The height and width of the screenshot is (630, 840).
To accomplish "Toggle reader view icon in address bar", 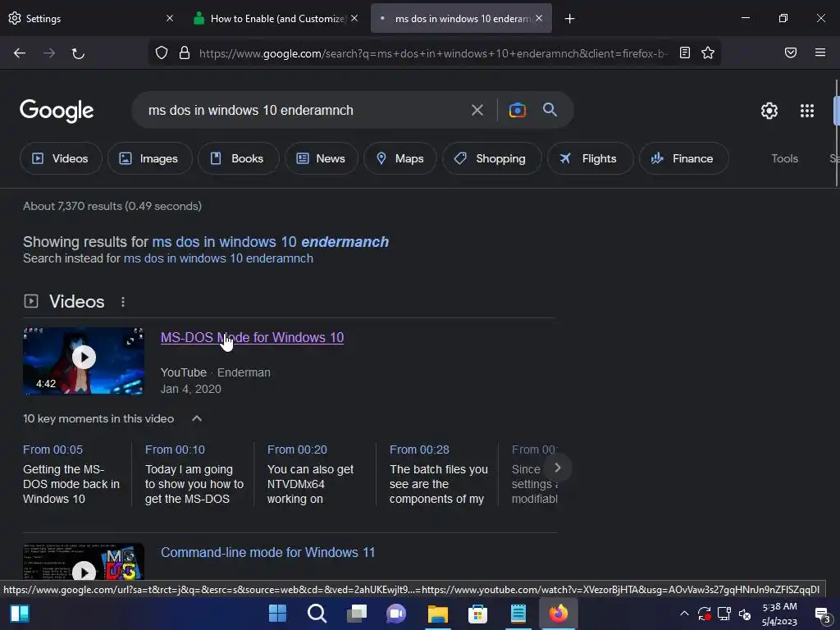I will [685, 52].
